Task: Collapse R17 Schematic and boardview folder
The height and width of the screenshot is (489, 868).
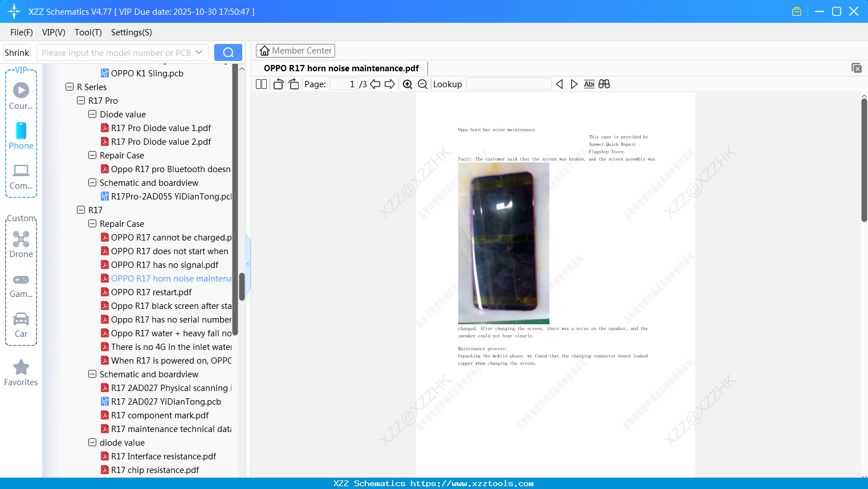Action: [x=92, y=374]
